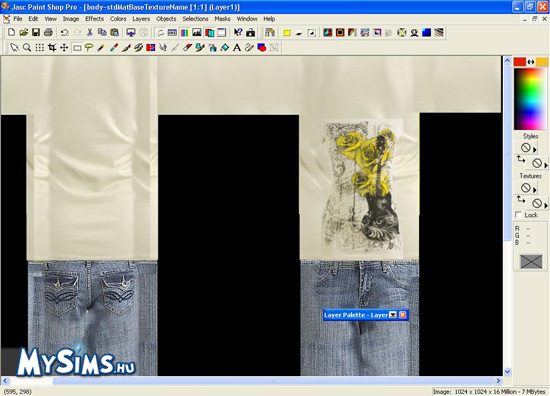Toggle the toolbar-visibility icon after the layer palette icon
Viewport: 550px width, 396px height.
click(222, 33)
